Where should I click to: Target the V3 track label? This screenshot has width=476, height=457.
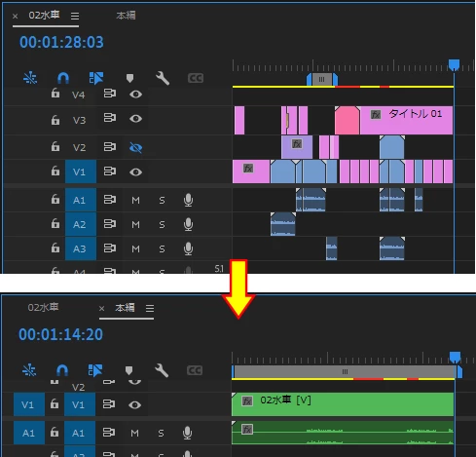(x=79, y=120)
